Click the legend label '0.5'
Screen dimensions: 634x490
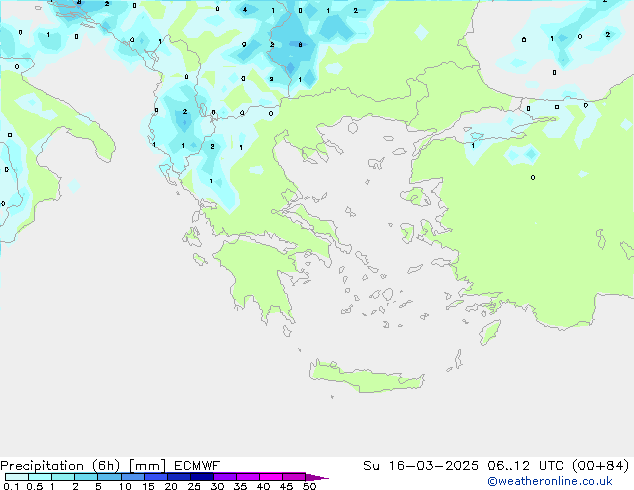coord(34,486)
